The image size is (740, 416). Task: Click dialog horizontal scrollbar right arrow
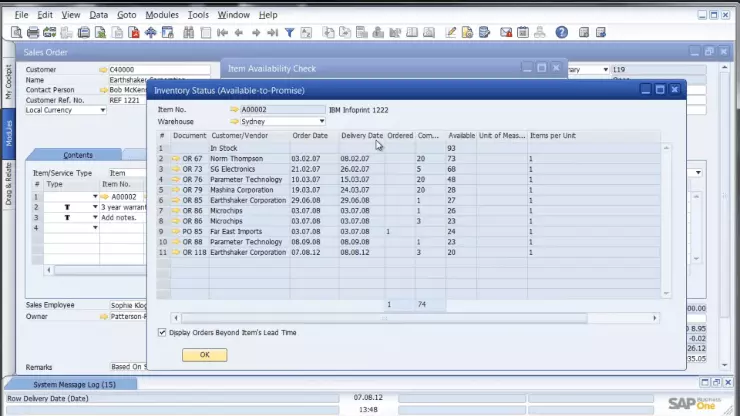[655, 318]
